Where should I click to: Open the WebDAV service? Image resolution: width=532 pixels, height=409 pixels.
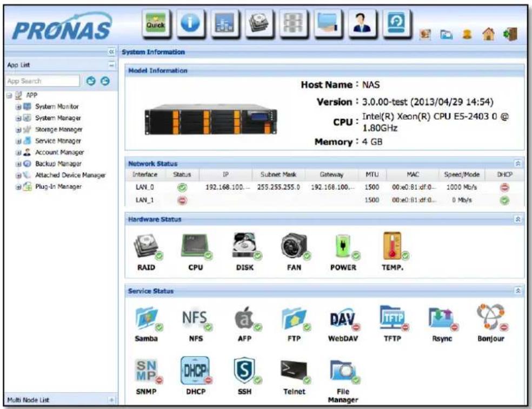point(343,324)
